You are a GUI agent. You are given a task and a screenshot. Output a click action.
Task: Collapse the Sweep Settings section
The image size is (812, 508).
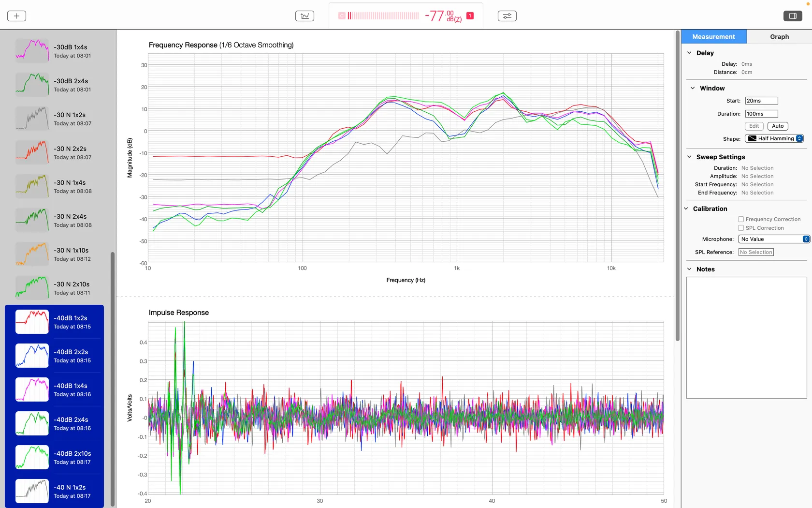coord(689,157)
